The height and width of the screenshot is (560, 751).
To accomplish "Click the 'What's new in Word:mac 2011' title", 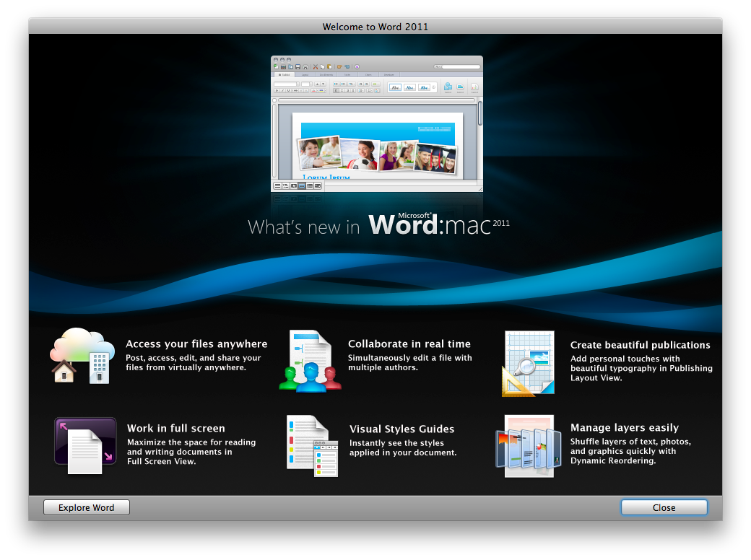I will pos(378,225).
